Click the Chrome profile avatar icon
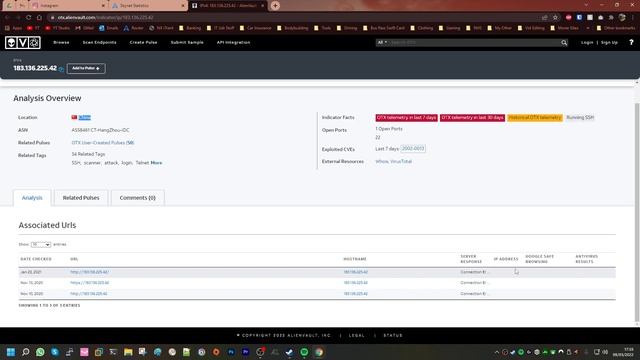The width and height of the screenshot is (640, 360). [622, 18]
